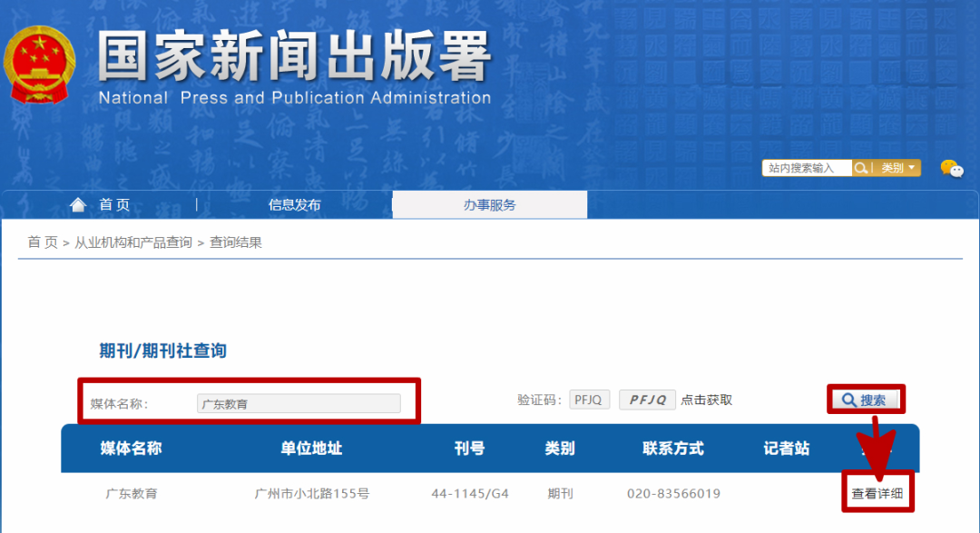Select the 办事服务 tab
This screenshot has height=533, width=980.
coord(489,204)
